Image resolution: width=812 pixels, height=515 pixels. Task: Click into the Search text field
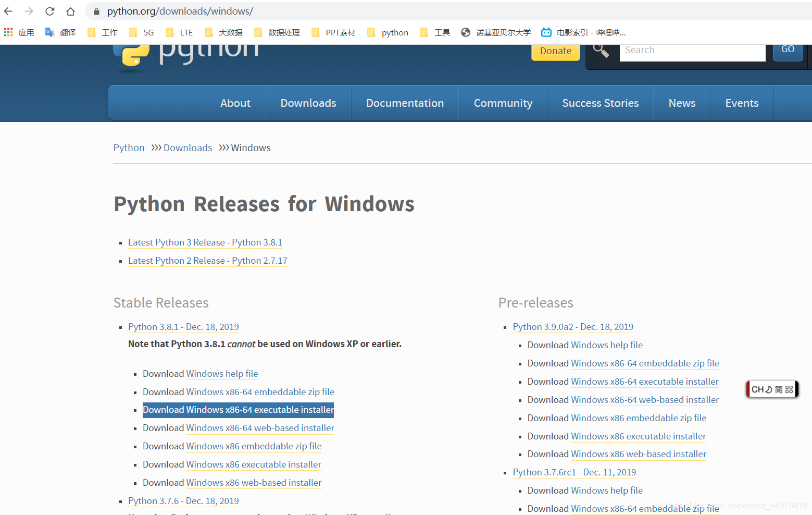692,52
